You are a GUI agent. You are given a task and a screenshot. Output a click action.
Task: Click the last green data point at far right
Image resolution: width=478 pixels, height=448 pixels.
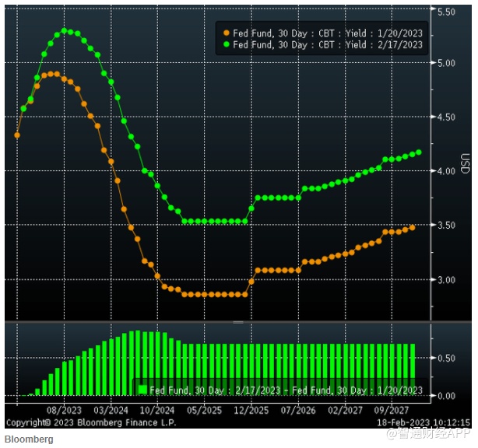click(419, 152)
